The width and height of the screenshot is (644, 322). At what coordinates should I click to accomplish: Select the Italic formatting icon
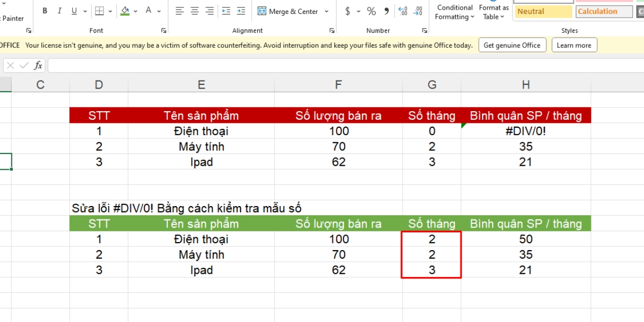tap(60, 10)
